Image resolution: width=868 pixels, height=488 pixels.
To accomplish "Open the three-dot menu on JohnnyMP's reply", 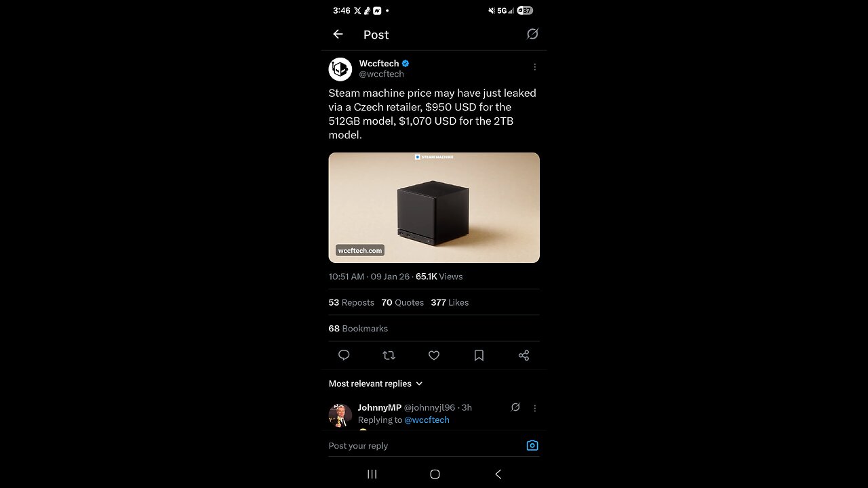I will click(x=534, y=408).
